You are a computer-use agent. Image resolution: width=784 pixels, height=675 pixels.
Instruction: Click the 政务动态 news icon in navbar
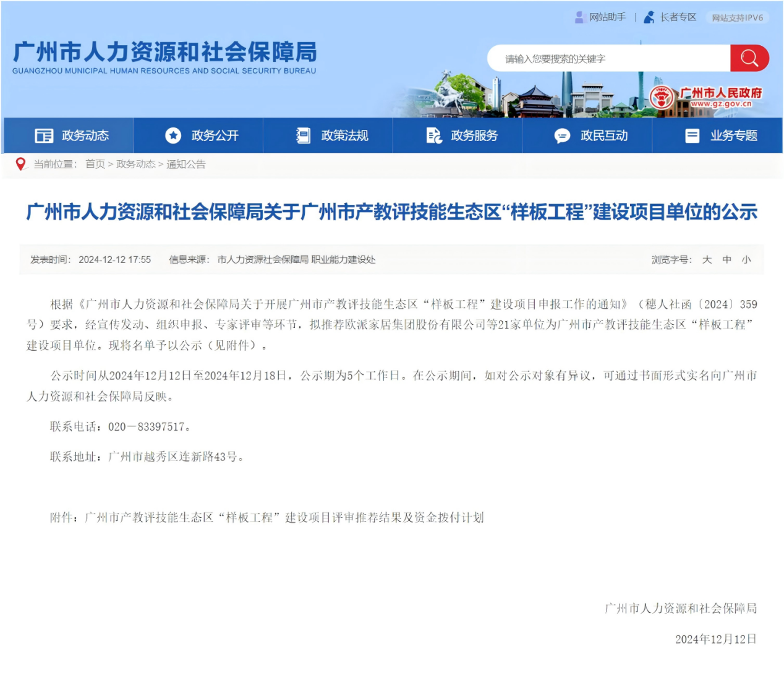point(44,135)
